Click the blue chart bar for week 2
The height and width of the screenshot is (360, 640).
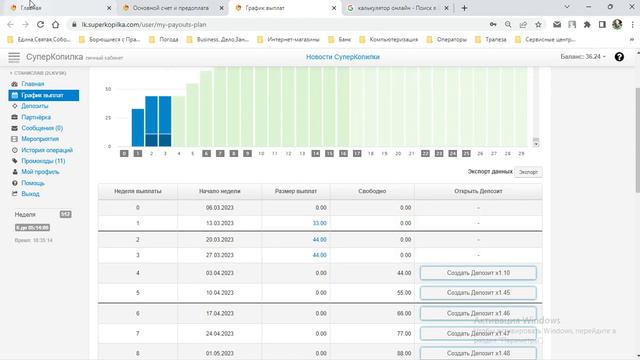tap(151, 121)
